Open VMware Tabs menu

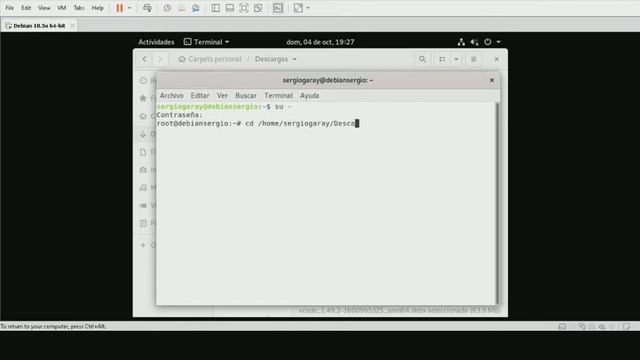click(x=79, y=8)
